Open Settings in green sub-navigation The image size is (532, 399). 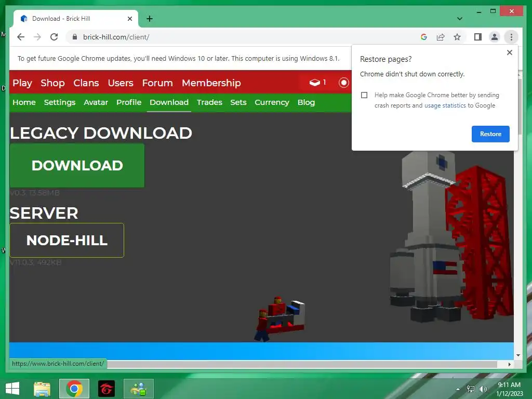(60, 102)
